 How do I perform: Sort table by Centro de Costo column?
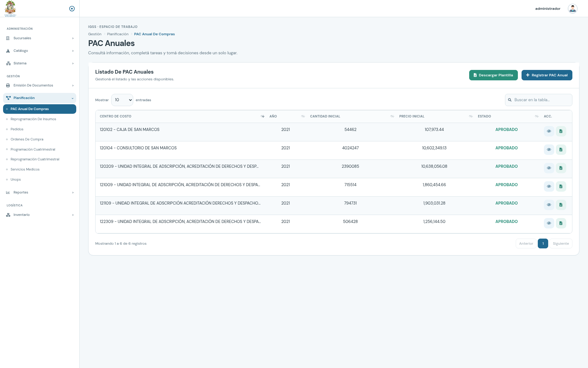[181, 116]
